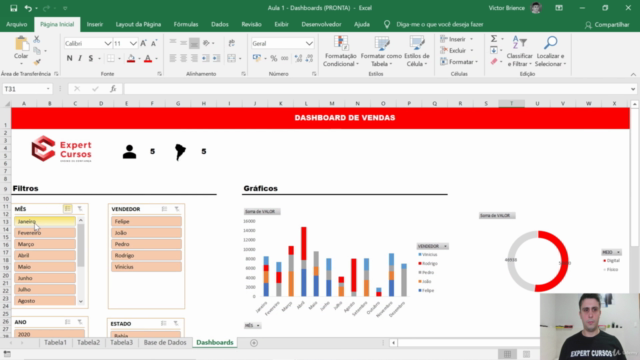This screenshot has width=640, height=360.
Task: Click the Name Box showing T31
Action: (x=23, y=89)
